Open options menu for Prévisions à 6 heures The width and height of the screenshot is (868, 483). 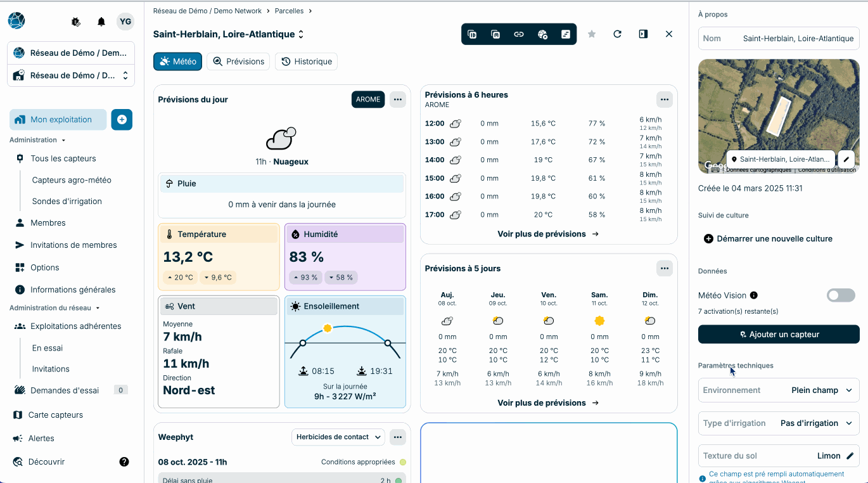coord(664,100)
